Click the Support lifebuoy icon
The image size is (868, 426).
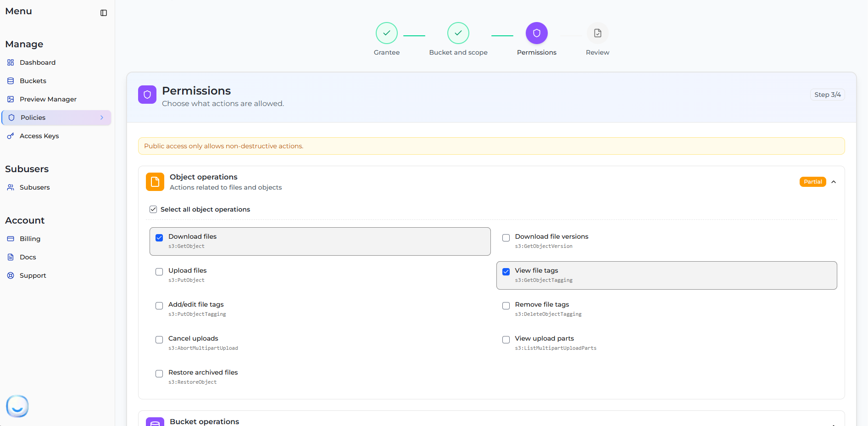pyautogui.click(x=11, y=275)
